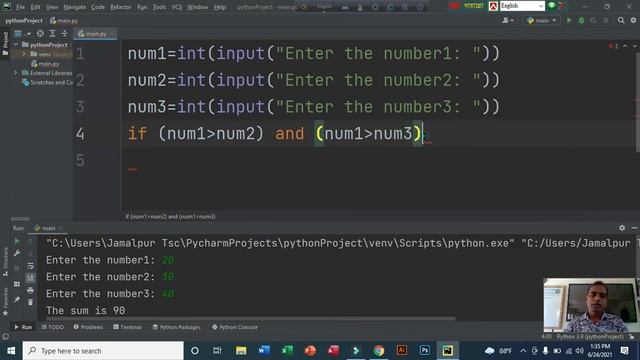The image size is (640, 360).
Task: Select the main tab in Run panel
Action: 48,228
